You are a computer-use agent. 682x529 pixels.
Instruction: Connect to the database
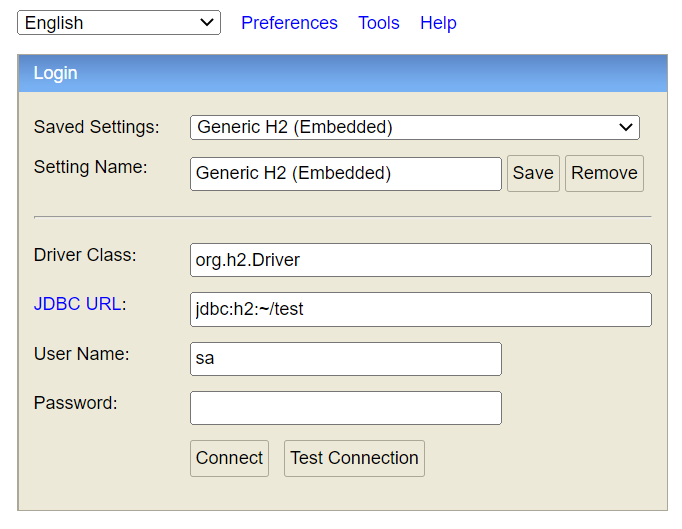[x=229, y=458]
